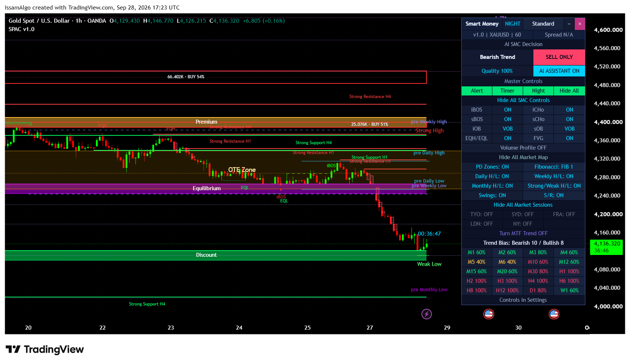Toggle the Alert master control
Viewport: 630px width, 364px height.
click(x=477, y=91)
